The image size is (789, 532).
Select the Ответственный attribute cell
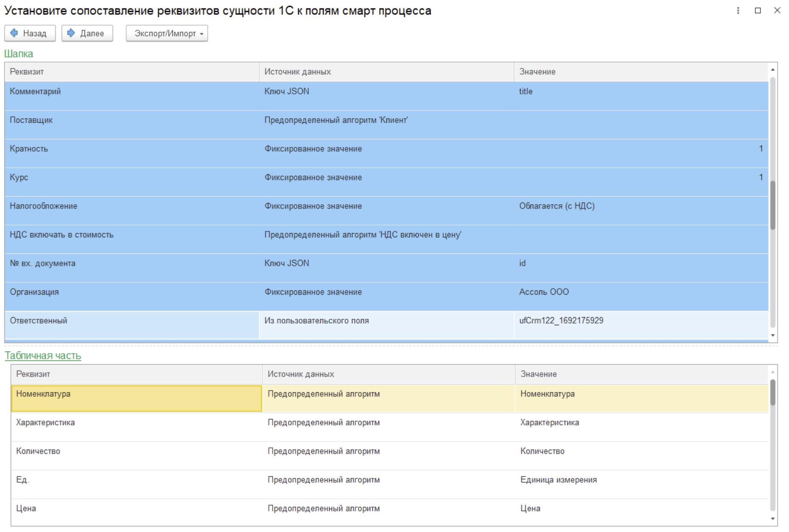132,325
